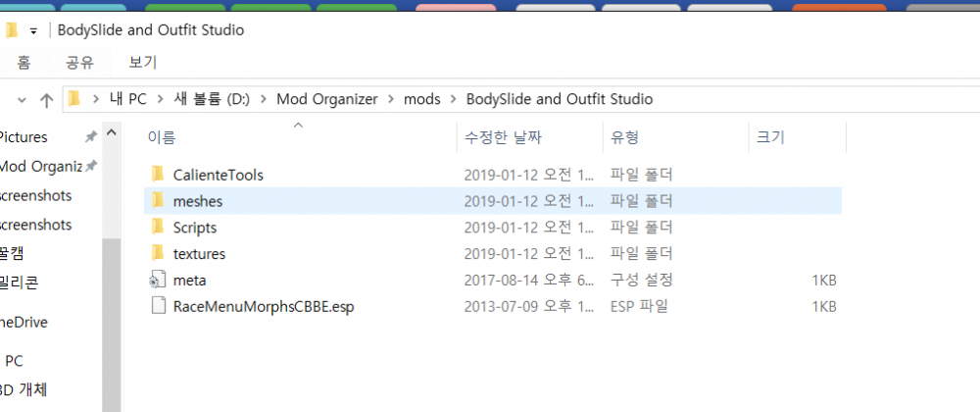Select the RaceMenuMorphsCBBE.esp file icon

coord(158,307)
